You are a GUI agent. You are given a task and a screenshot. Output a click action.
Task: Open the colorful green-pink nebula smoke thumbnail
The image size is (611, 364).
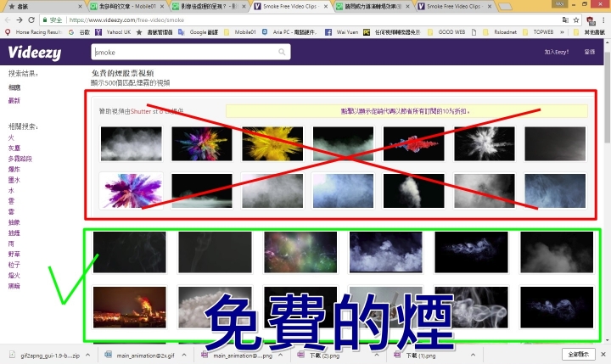click(300, 252)
